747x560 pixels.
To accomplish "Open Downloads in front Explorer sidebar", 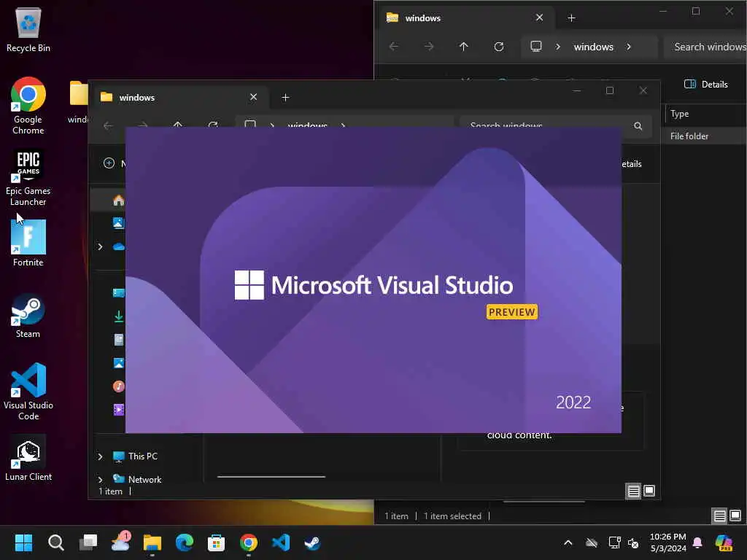I will click(x=119, y=316).
